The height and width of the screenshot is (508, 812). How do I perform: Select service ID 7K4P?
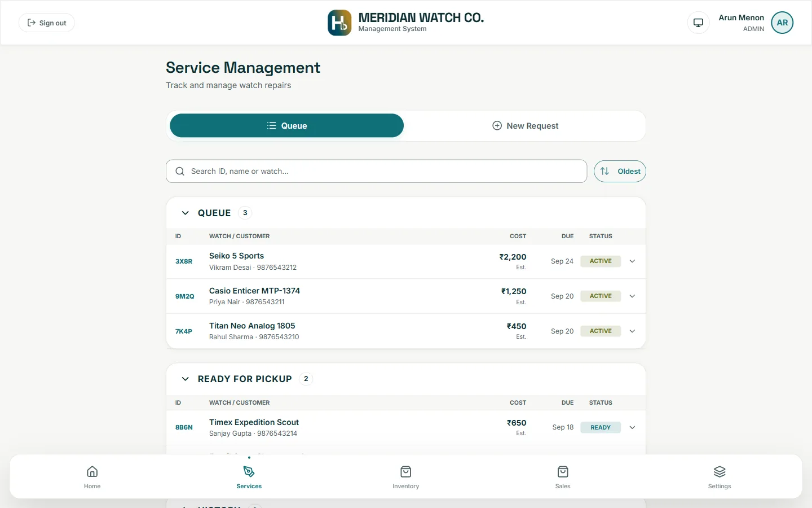[184, 331]
